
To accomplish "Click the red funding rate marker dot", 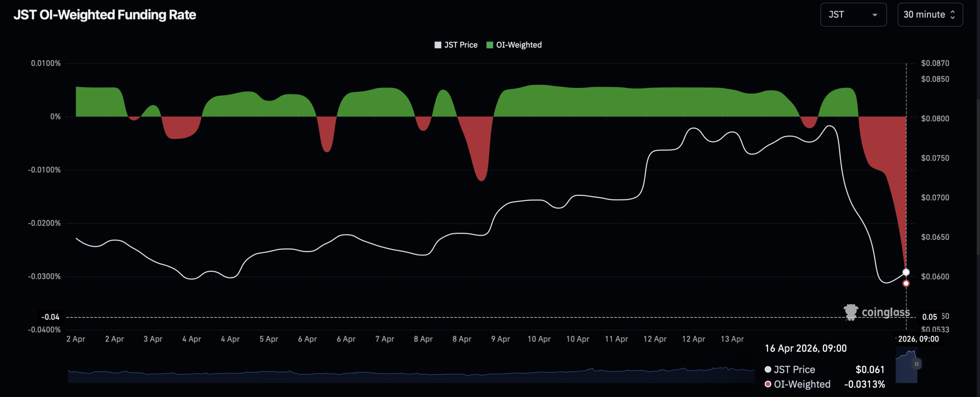I will pyautogui.click(x=906, y=284).
